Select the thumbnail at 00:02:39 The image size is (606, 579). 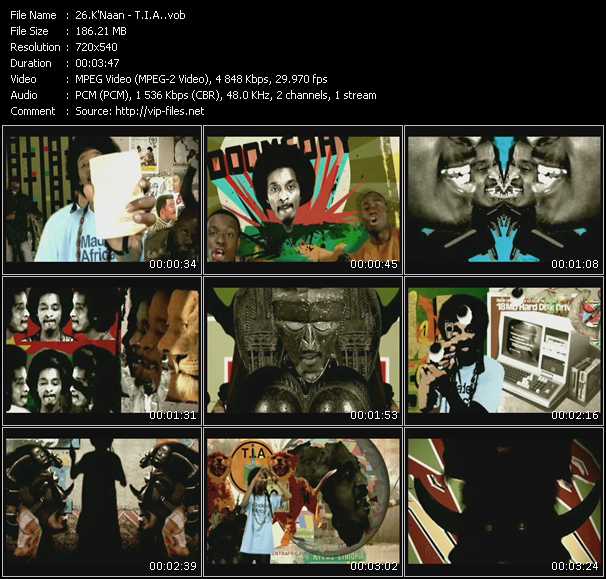tap(102, 502)
